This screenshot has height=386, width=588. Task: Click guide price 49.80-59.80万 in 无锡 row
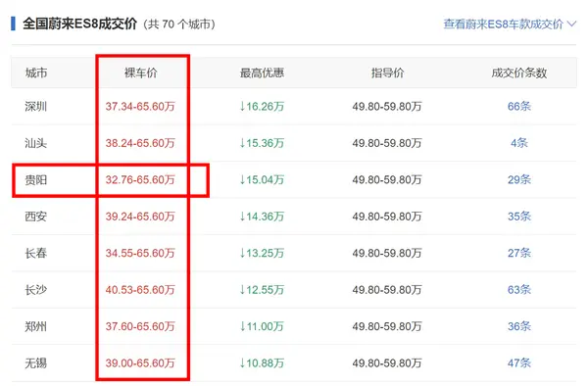387,363
